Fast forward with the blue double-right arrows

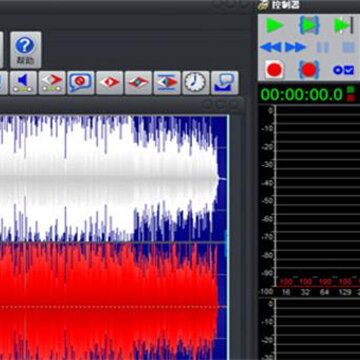coord(295,47)
